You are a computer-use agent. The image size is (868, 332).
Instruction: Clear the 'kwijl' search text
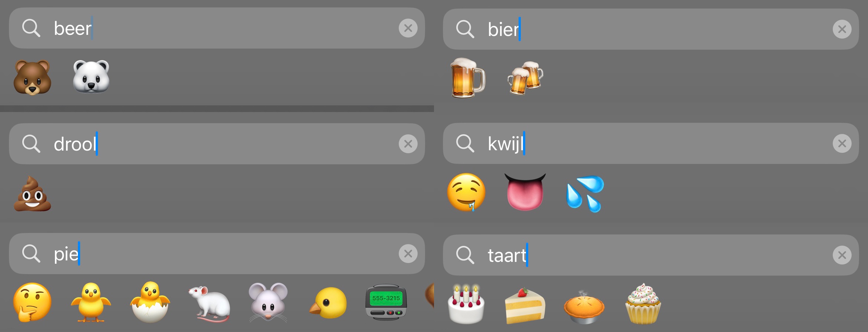coord(842,143)
